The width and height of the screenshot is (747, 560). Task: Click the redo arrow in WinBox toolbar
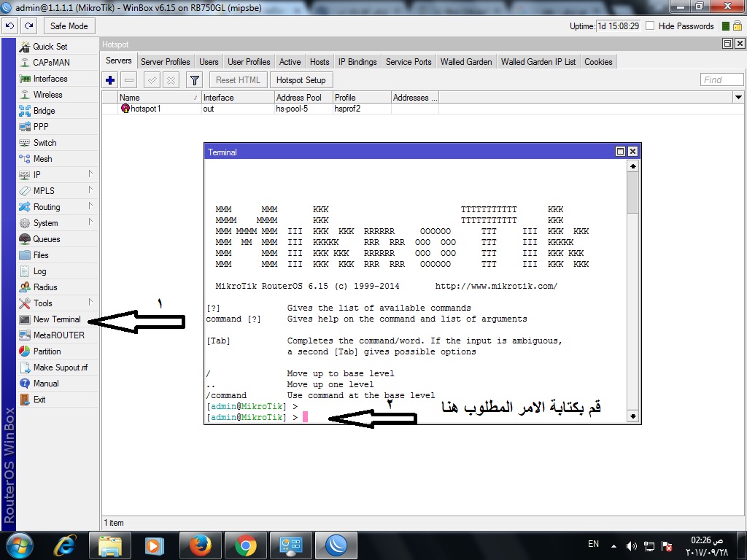(x=29, y=26)
